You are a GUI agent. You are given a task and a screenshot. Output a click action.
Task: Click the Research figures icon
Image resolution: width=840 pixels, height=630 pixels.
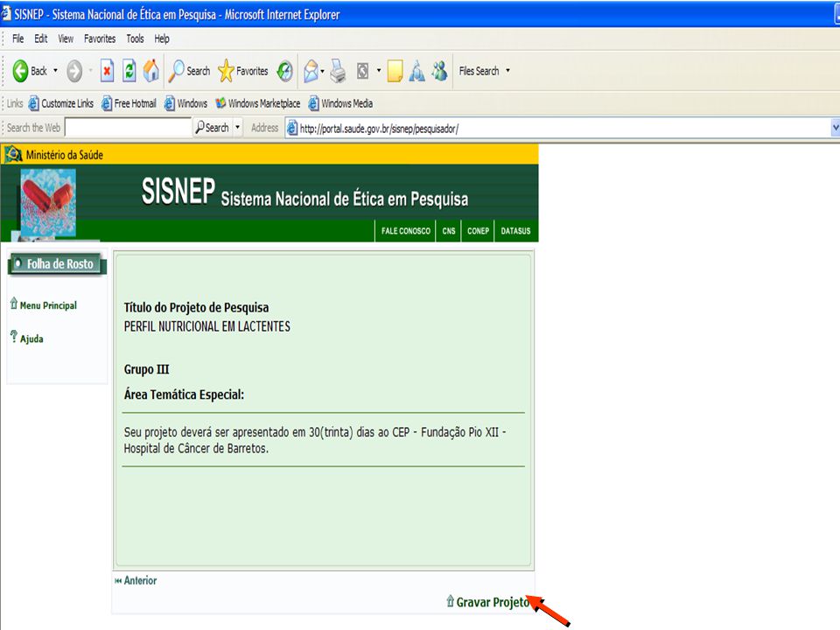[416, 71]
